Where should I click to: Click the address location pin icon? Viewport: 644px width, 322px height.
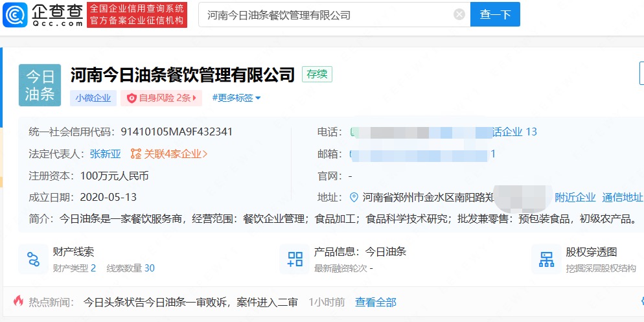[x=354, y=198]
